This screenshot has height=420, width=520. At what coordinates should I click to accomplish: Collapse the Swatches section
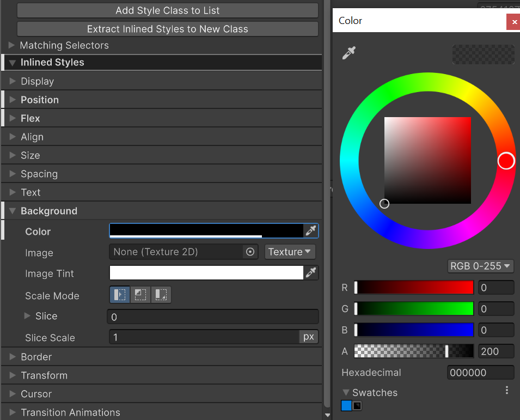pyautogui.click(x=346, y=392)
